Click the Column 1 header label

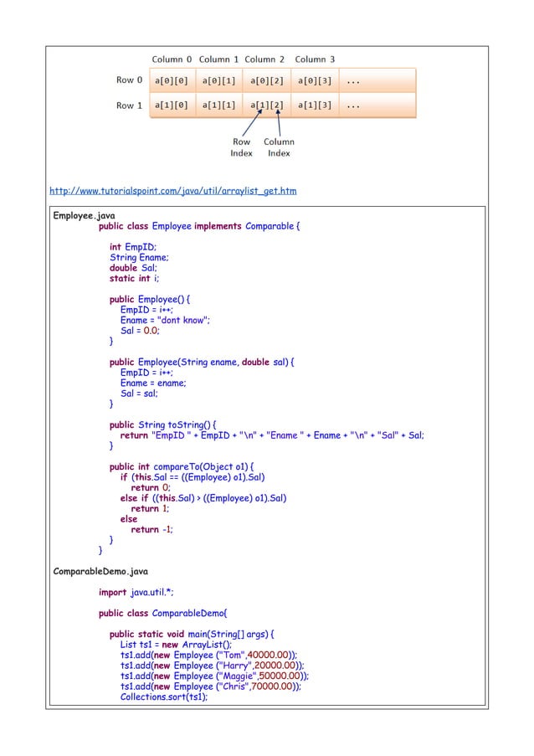point(218,59)
